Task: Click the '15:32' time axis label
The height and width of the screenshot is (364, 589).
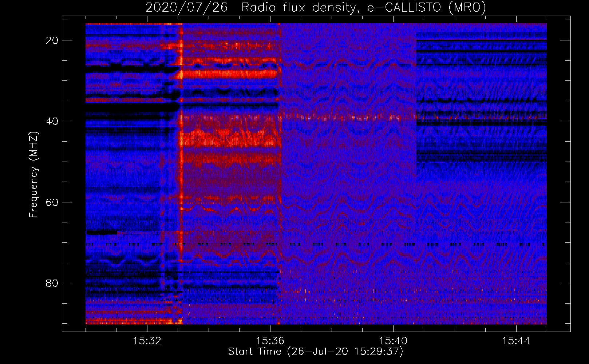Action: [x=147, y=341]
